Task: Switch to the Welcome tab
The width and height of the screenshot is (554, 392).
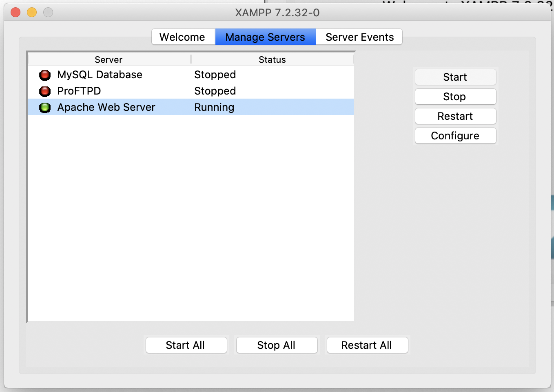Action: [183, 37]
